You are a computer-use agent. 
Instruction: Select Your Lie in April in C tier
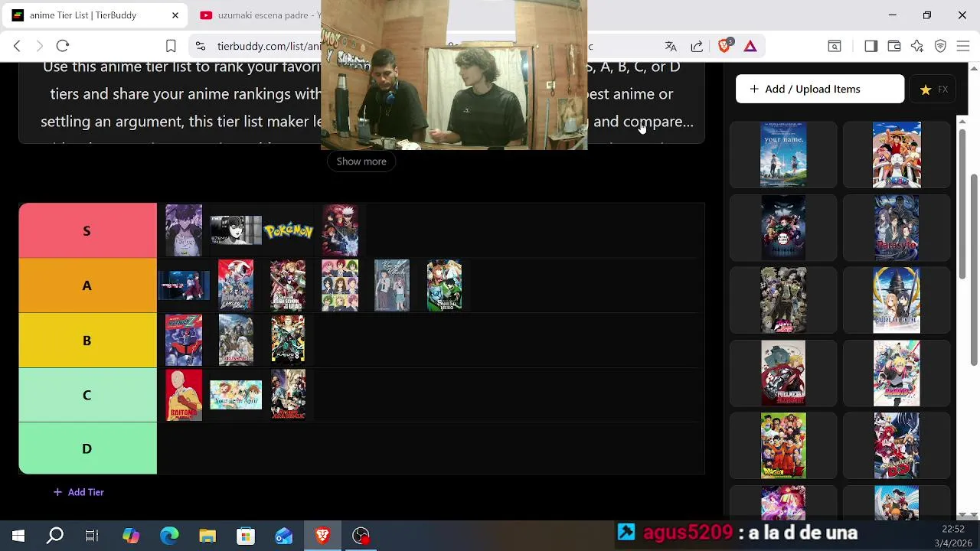[236, 395]
